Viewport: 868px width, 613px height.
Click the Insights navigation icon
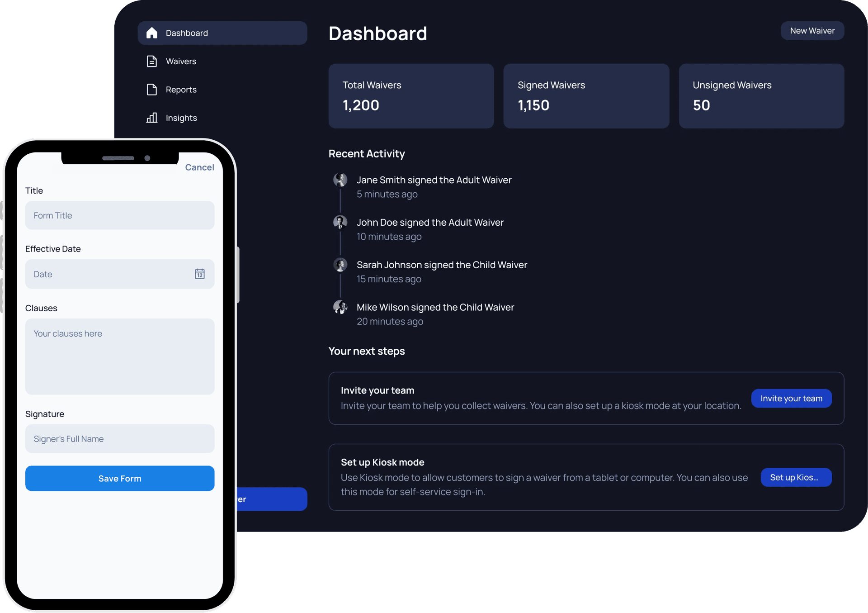(151, 118)
